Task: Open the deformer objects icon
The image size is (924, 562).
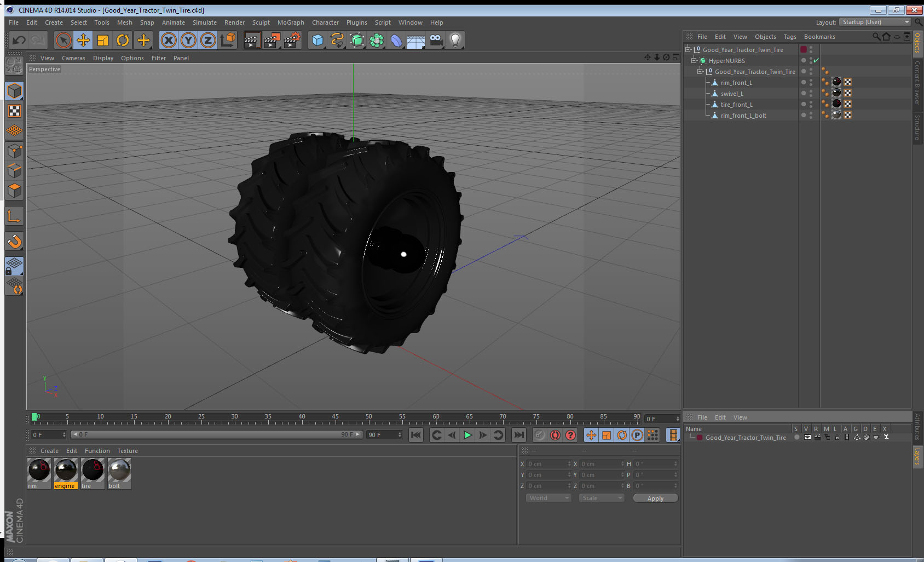Action: pyautogui.click(x=396, y=40)
